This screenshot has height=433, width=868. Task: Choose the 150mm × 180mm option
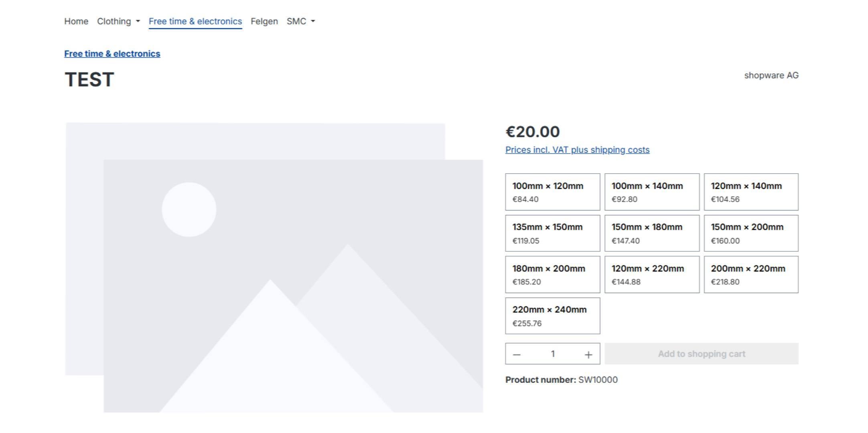tap(652, 233)
